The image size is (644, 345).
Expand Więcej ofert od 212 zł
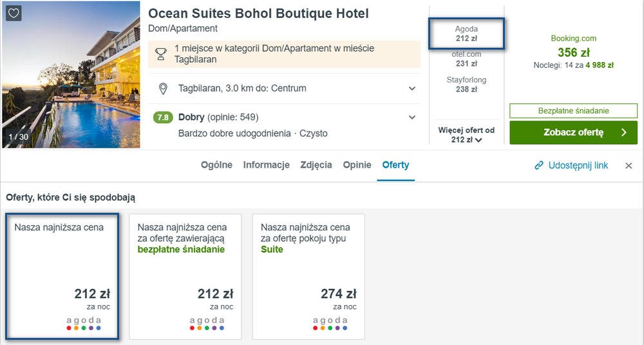click(x=466, y=135)
